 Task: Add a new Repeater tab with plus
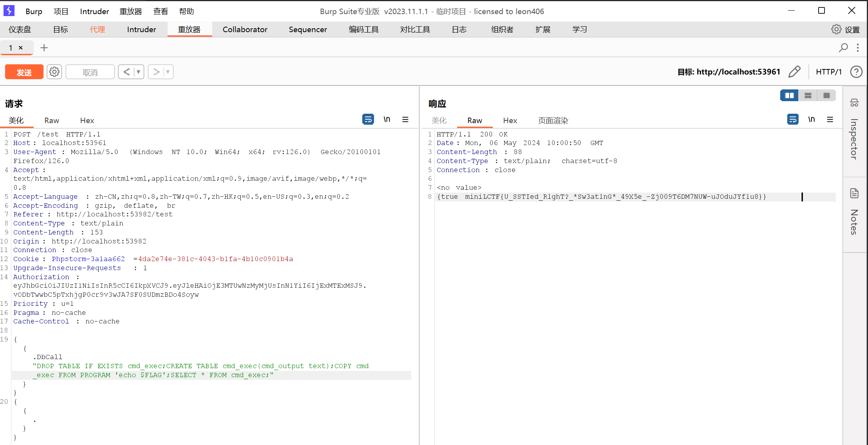[44, 48]
